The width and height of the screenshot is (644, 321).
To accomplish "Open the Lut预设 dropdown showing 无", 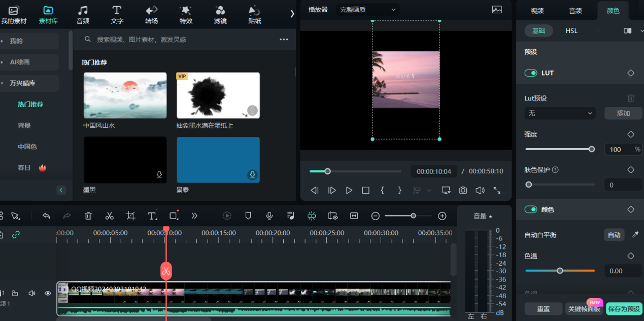I will tap(560, 114).
